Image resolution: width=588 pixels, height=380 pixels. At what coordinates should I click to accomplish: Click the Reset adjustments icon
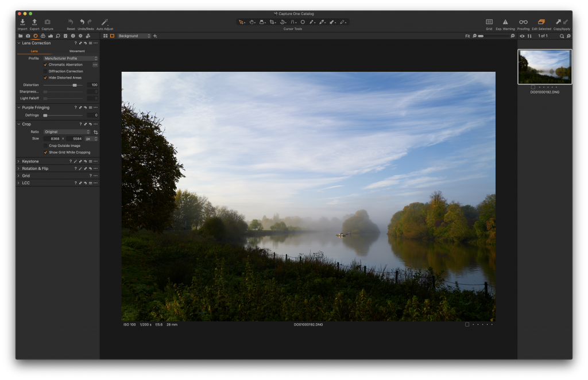71,22
